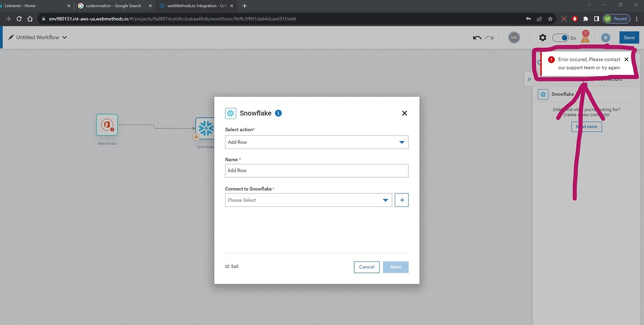Screen dimensions: 644x325
Task: Click the Paused profile button
Action: pos(616,19)
